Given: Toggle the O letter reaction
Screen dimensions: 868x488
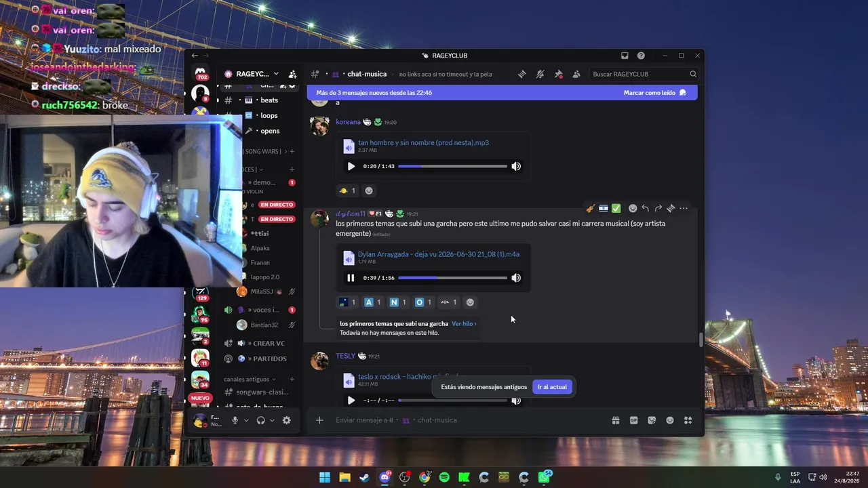Looking at the screenshot, I should coord(423,302).
